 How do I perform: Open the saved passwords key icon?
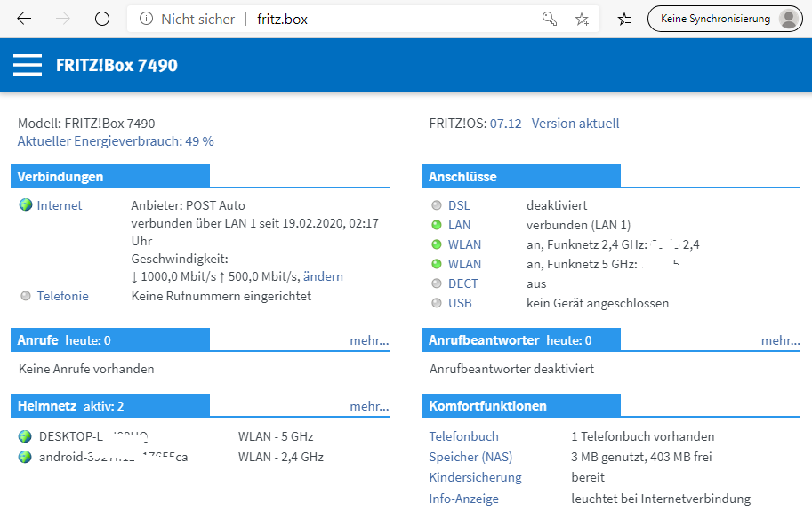(x=550, y=20)
